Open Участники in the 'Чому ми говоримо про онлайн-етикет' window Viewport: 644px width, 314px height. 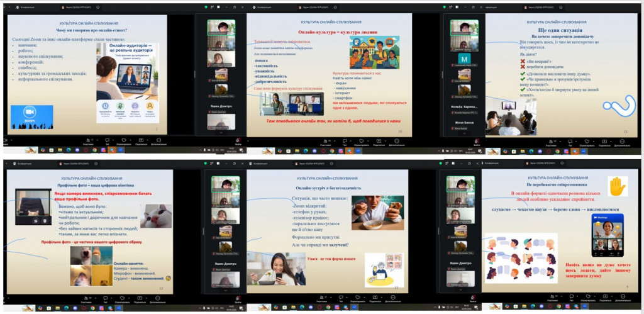point(87,142)
